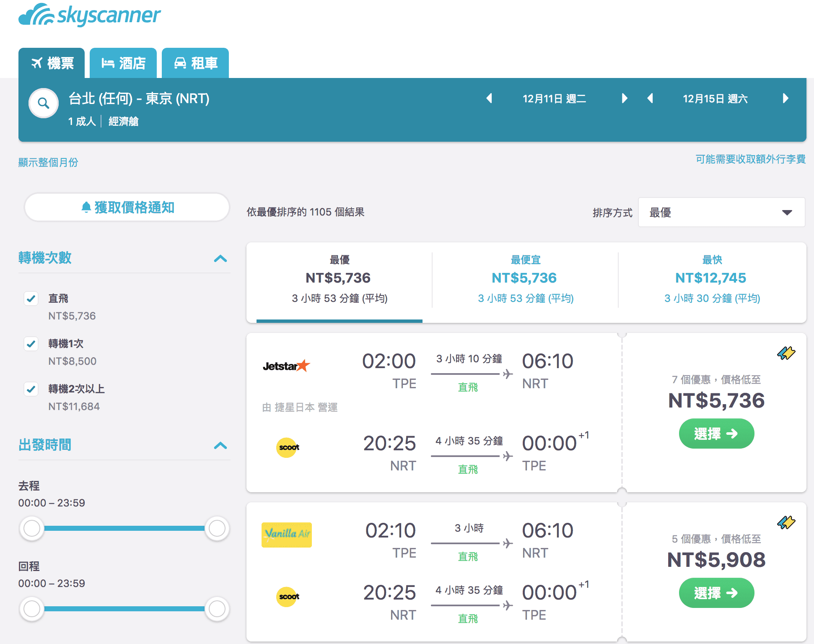Click Scoot logo in second result

[288, 597]
